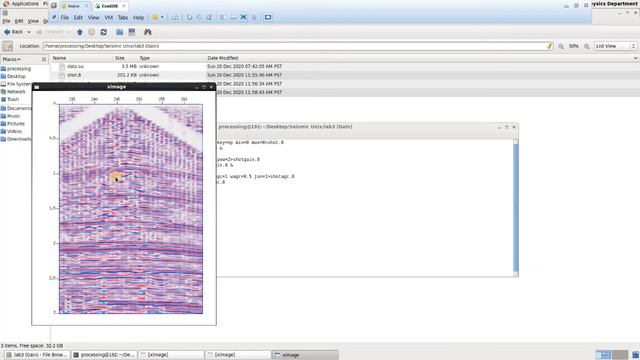
Task: Open Desktop in Places sidebar
Action: coord(16,76)
